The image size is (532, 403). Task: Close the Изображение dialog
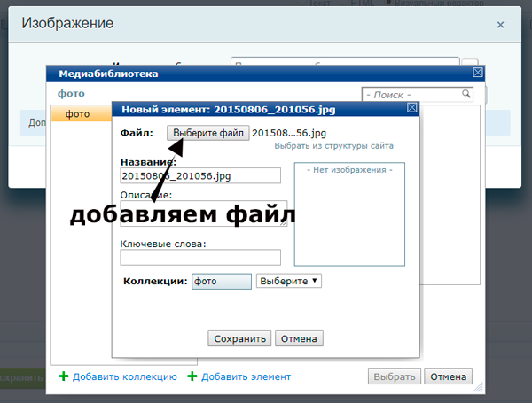(x=500, y=25)
